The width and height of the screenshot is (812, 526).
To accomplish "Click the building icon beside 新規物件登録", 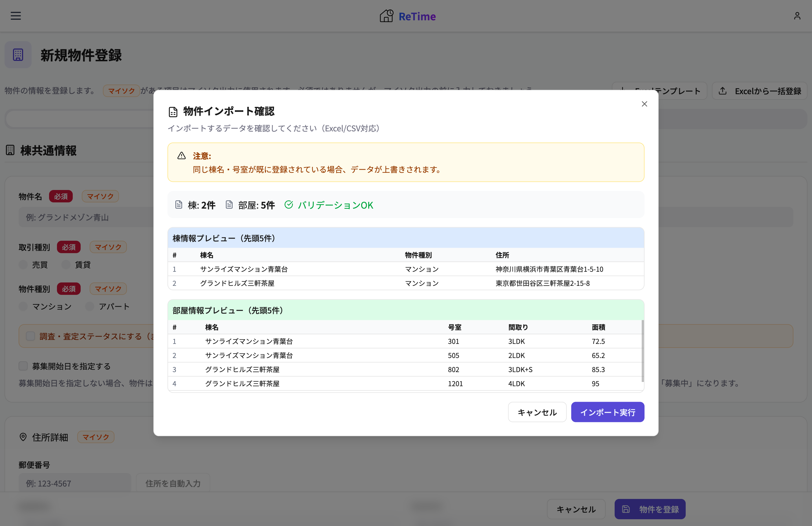I will 18,55.
